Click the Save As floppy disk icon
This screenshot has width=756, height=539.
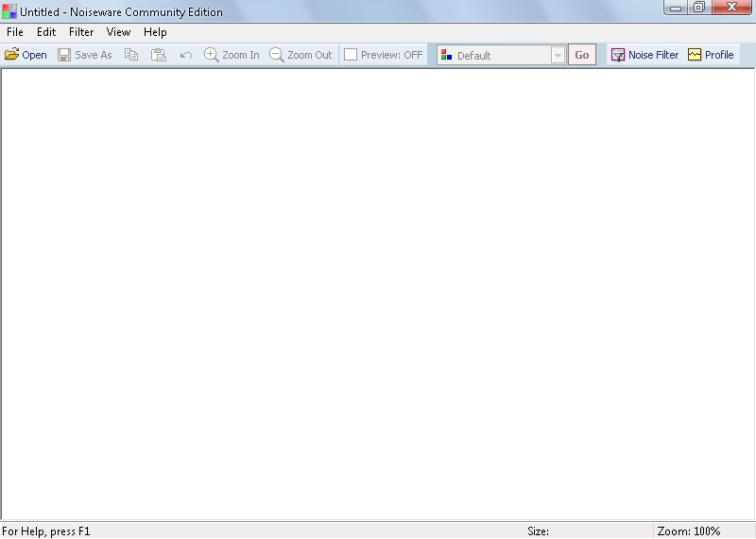coord(64,55)
